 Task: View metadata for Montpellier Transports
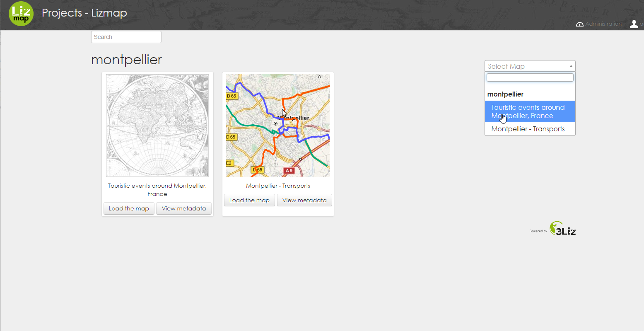point(304,200)
